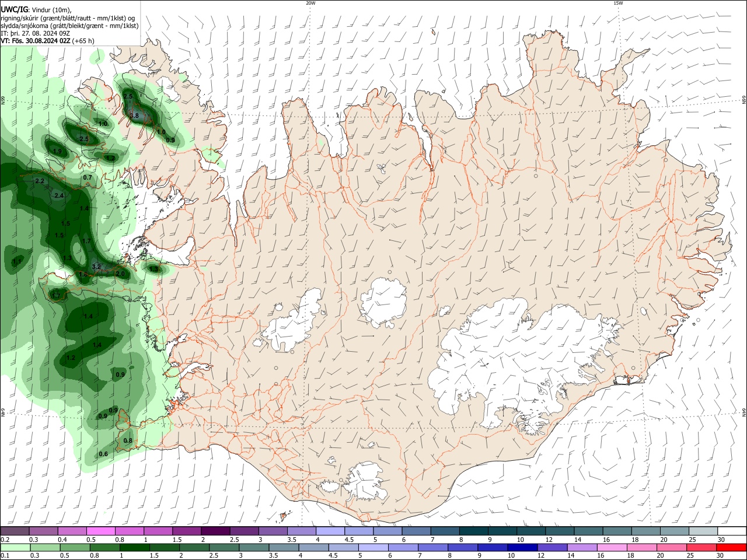Screen dimensions: 747x560
Task: Click the medium green rain swatch starting at 0.5
Action: (75, 547)
